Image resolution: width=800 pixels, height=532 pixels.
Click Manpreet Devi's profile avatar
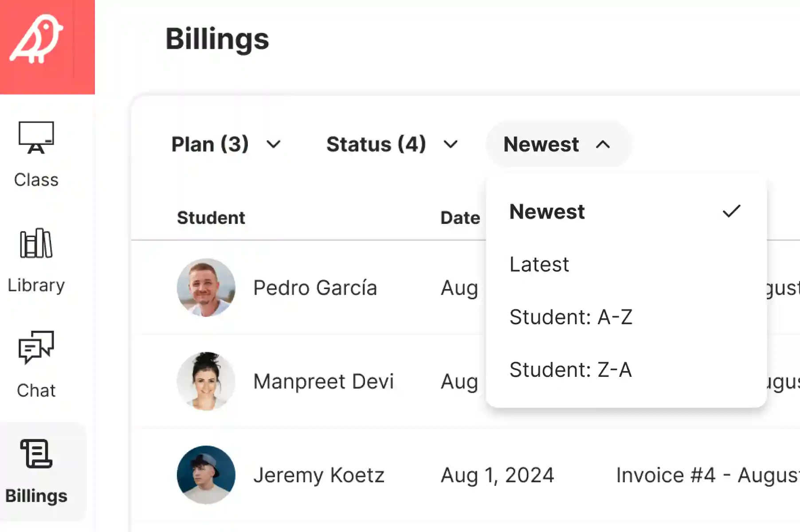tap(206, 381)
